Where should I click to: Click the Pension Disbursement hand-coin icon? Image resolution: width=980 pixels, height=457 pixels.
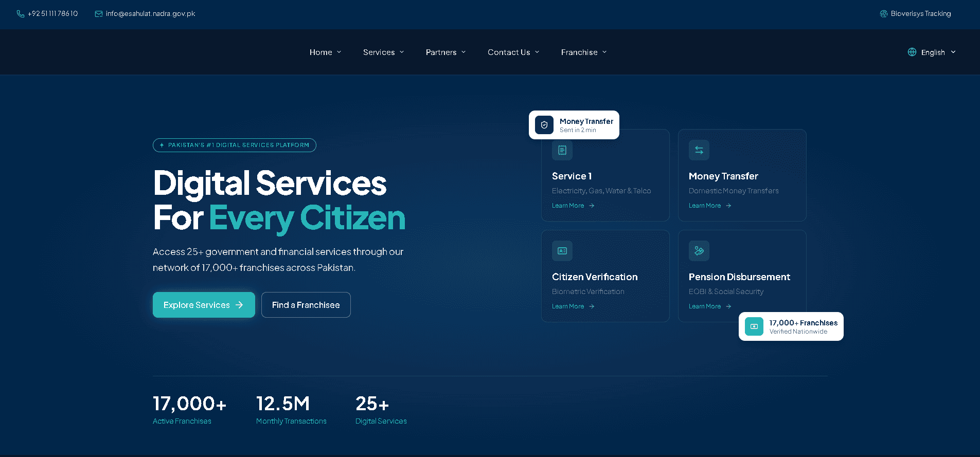(x=699, y=251)
